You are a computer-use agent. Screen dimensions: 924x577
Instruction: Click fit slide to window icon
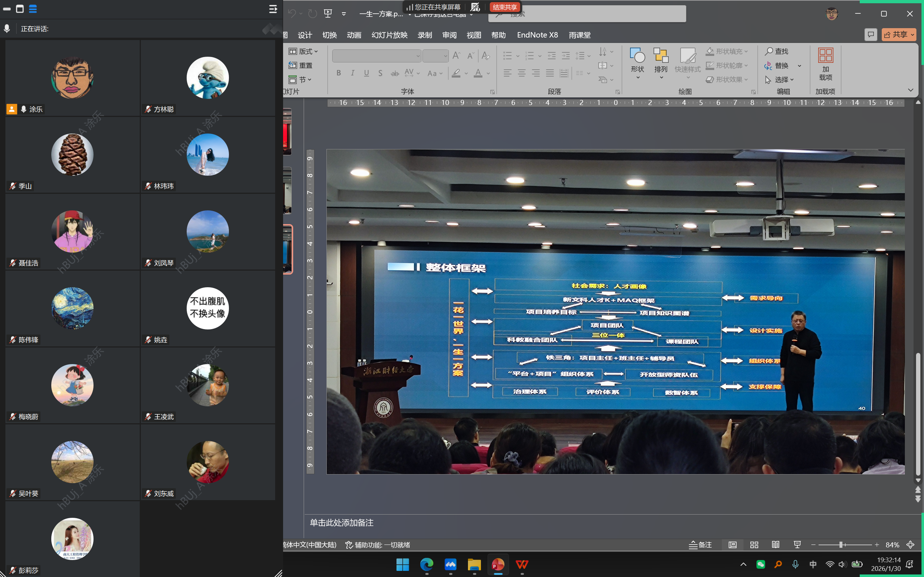click(x=910, y=545)
